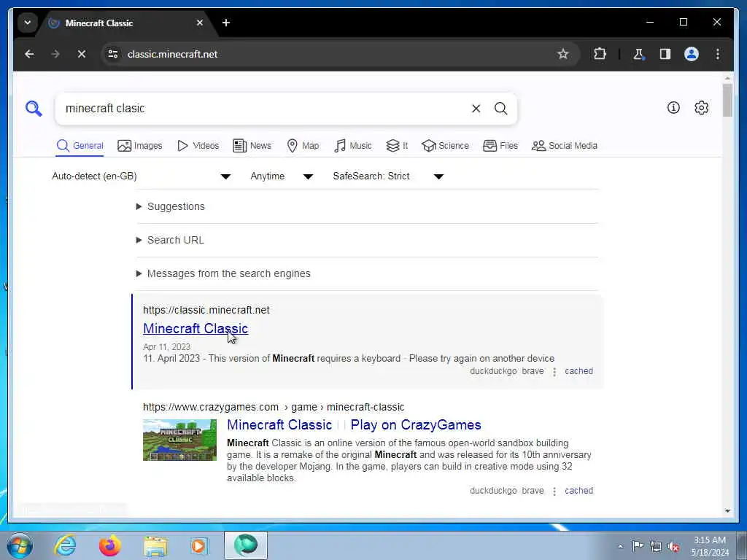View site information icon in address bar
747x560 pixels.
click(113, 54)
